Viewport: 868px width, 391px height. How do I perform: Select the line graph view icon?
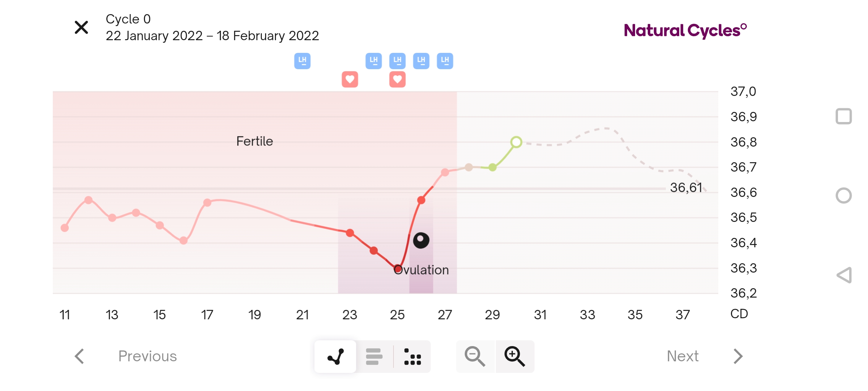click(x=335, y=357)
